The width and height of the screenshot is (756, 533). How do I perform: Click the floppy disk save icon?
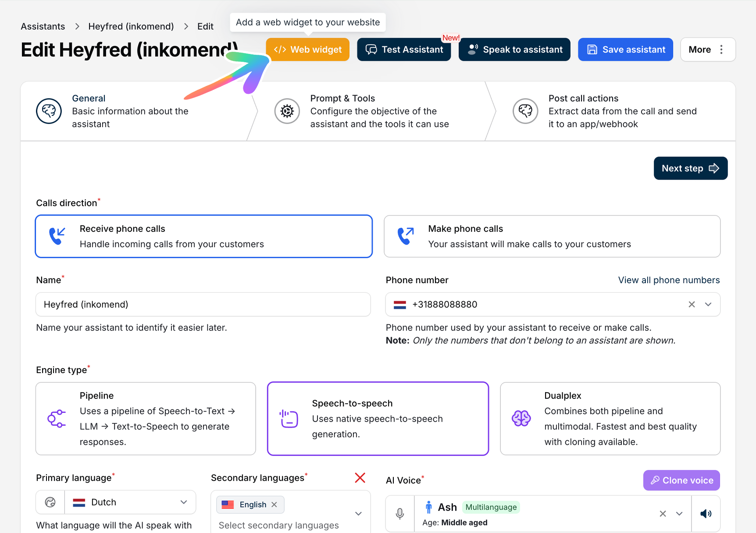click(592, 50)
